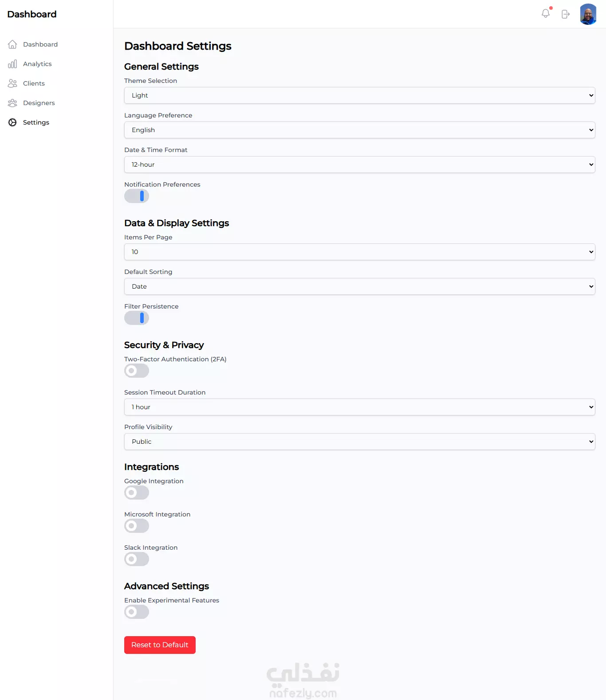Click the logout icon in header
606x700 pixels.
click(566, 14)
